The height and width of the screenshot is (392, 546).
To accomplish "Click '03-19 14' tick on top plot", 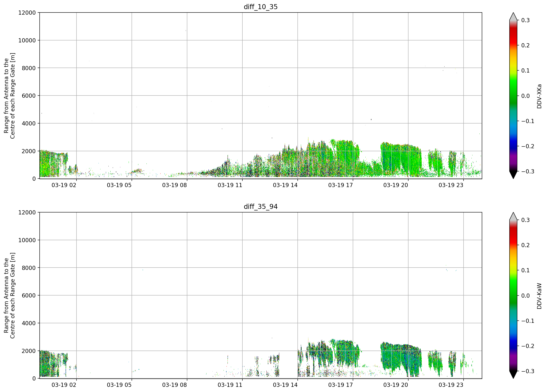I will point(285,185).
